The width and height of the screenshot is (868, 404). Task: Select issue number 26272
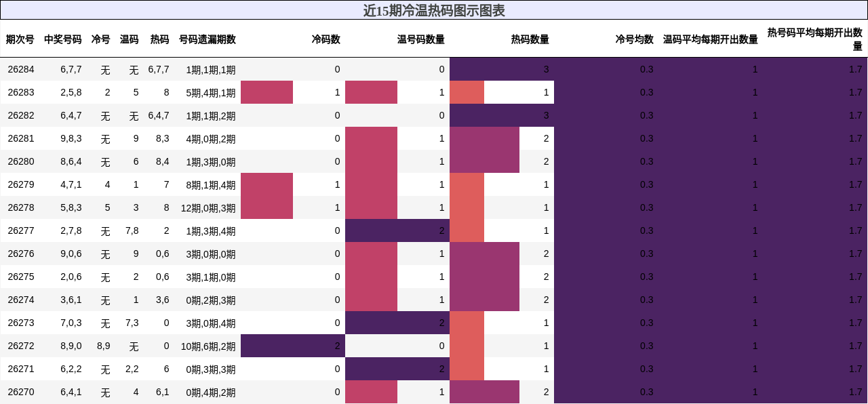tap(20, 346)
